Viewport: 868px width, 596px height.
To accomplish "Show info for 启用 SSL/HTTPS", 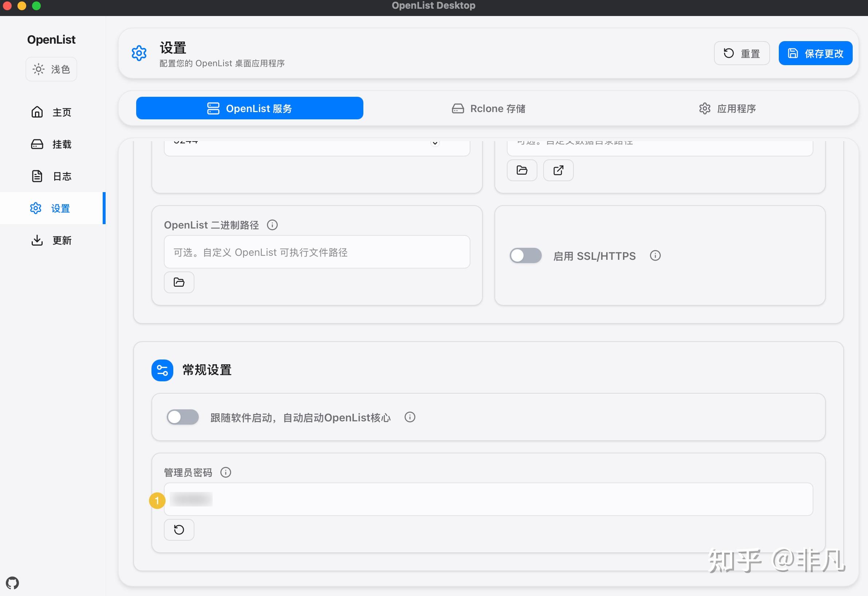I will click(x=655, y=255).
